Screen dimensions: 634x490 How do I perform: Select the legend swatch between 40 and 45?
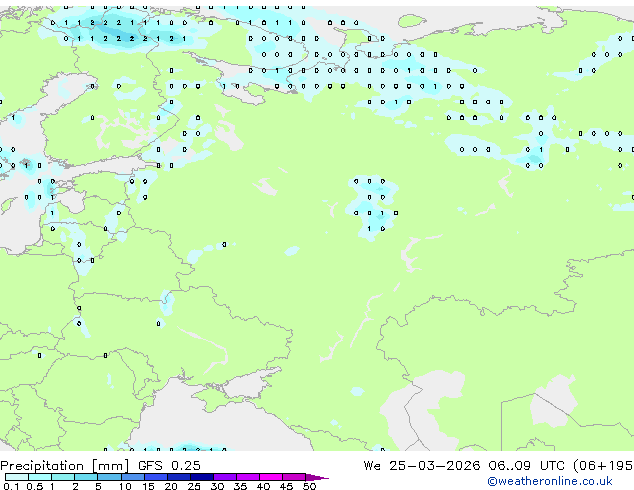[x=271, y=477]
